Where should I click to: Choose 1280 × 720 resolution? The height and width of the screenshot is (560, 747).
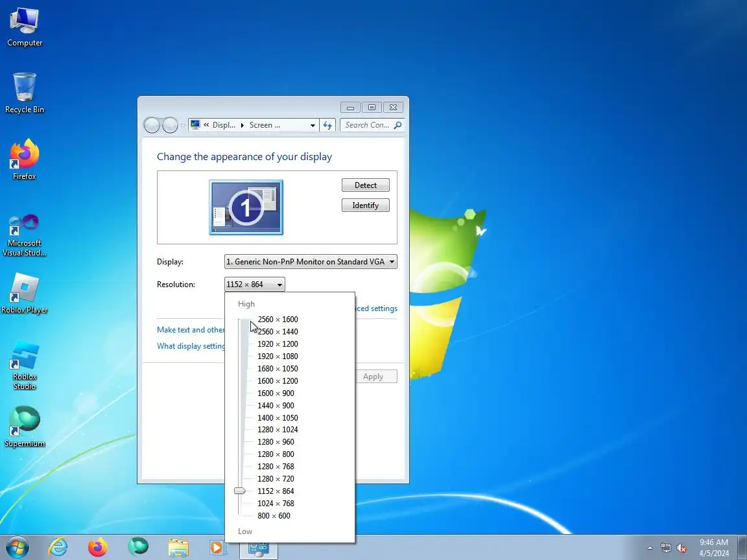click(x=276, y=479)
